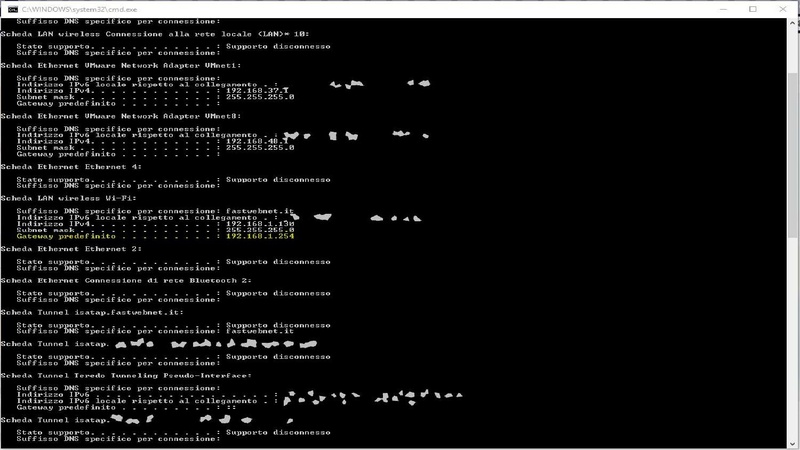Click the scrollbar track below the thumb
800x450 pixels.
(793, 337)
